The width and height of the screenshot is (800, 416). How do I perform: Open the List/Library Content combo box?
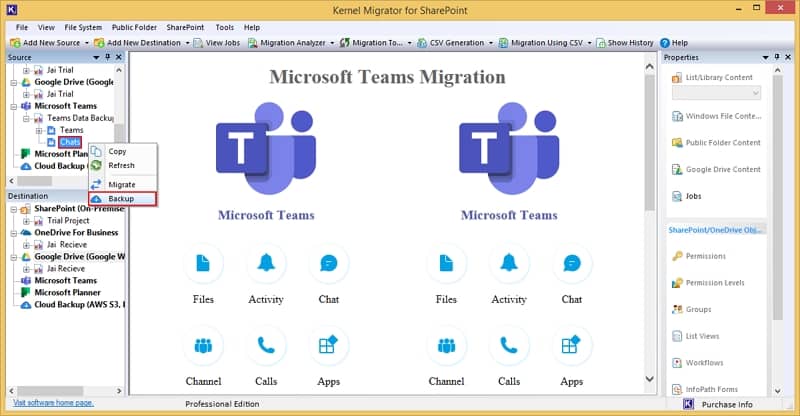tap(716, 93)
